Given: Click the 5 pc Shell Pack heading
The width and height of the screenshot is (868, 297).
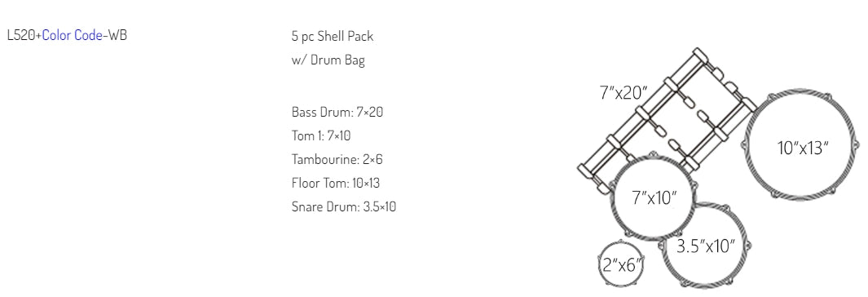Looking at the screenshot, I should point(333,37).
